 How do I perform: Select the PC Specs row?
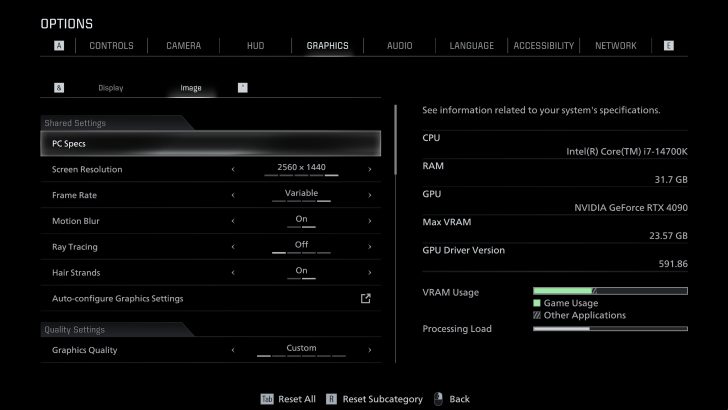[211, 144]
